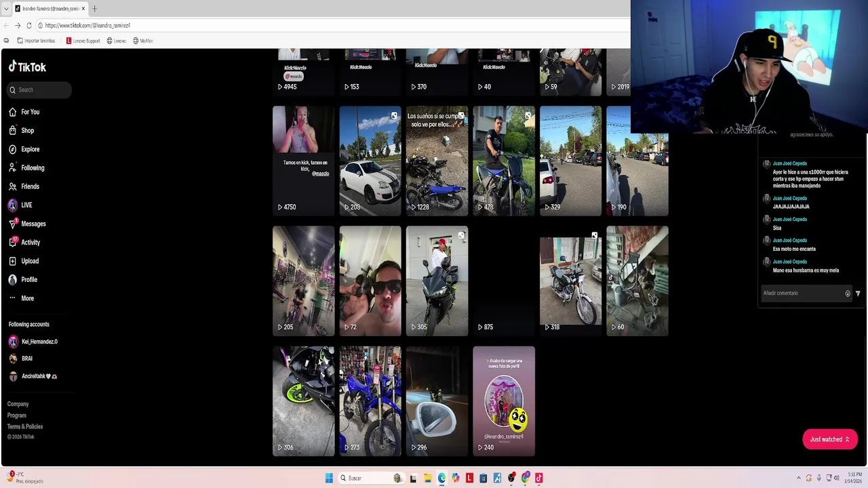Screen dimensions: 868x488
Task: Open the sport bike video with 305 views
Action: tap(437, 281)
